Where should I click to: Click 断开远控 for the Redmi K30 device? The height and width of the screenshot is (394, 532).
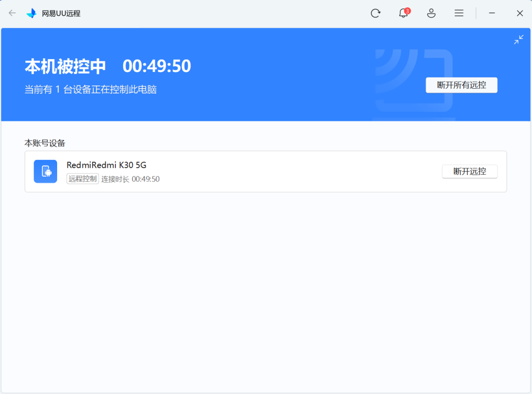click(469, 171)
